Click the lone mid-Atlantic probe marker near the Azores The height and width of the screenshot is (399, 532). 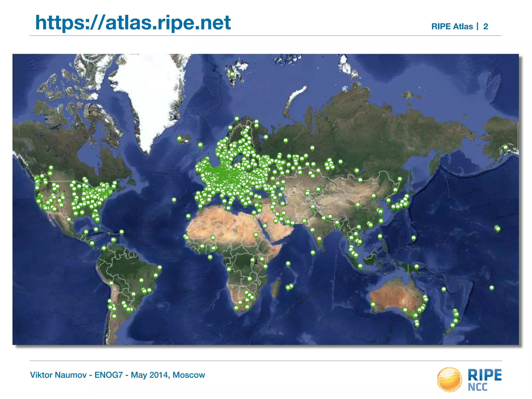[174, 200]
